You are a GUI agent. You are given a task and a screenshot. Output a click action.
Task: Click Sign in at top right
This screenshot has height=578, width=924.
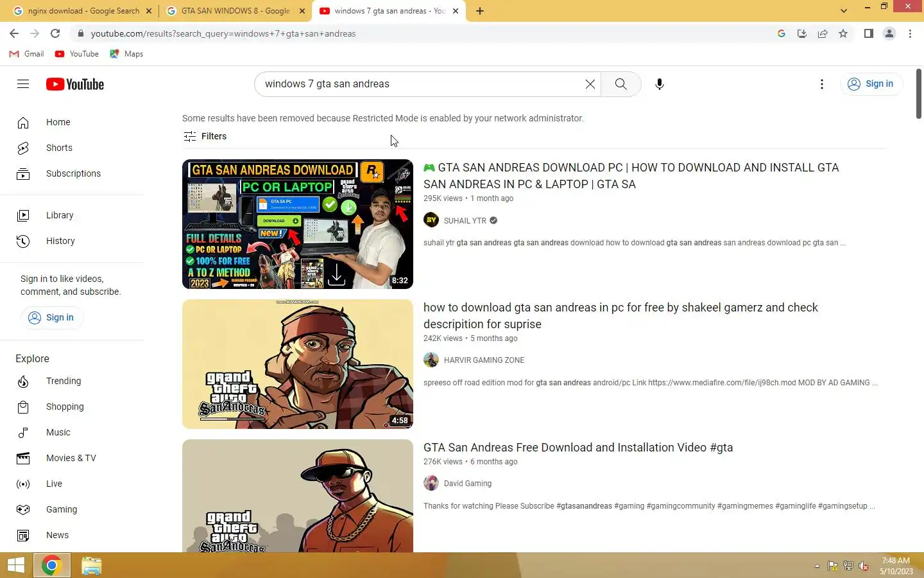tap(871, 84)
